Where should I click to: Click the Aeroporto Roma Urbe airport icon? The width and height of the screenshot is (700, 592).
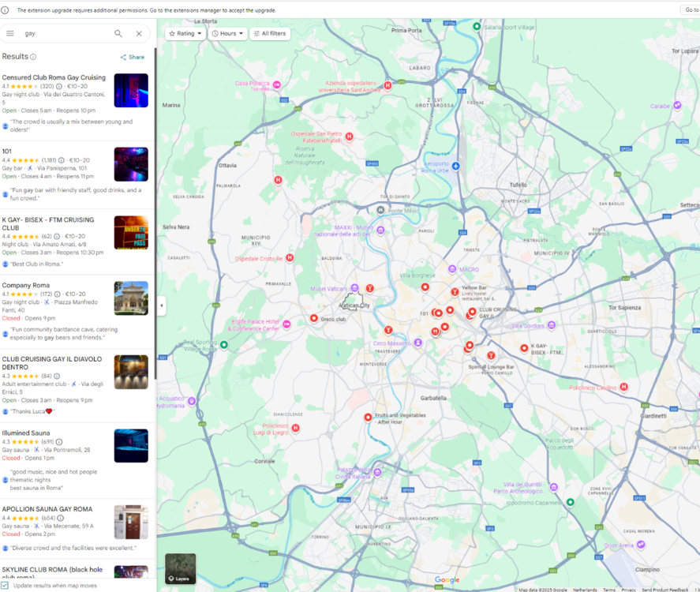(x=456, y=166)
